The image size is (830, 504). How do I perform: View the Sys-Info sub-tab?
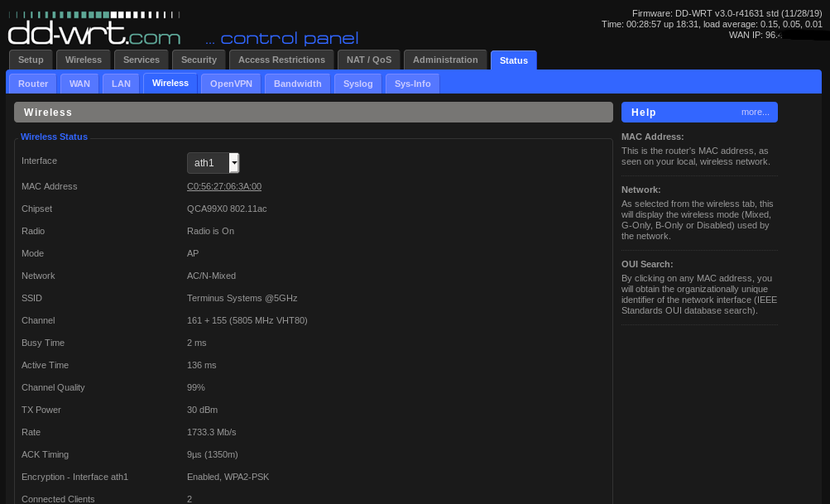point(412,84)
